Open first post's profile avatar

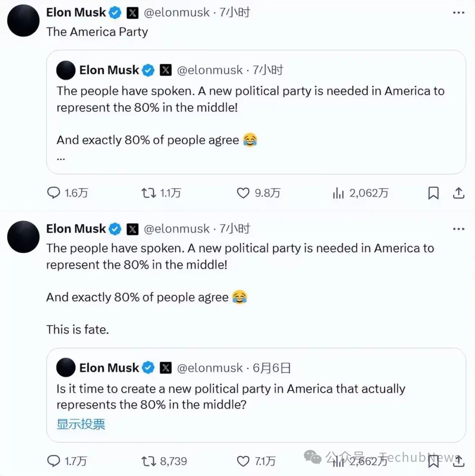[x=23, y=21]
